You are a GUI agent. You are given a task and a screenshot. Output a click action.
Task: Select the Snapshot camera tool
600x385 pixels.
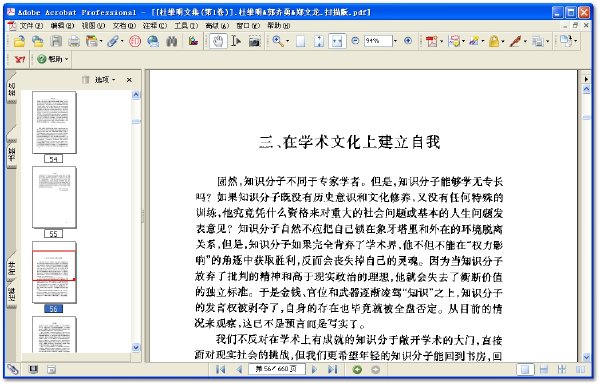point(254,41)
